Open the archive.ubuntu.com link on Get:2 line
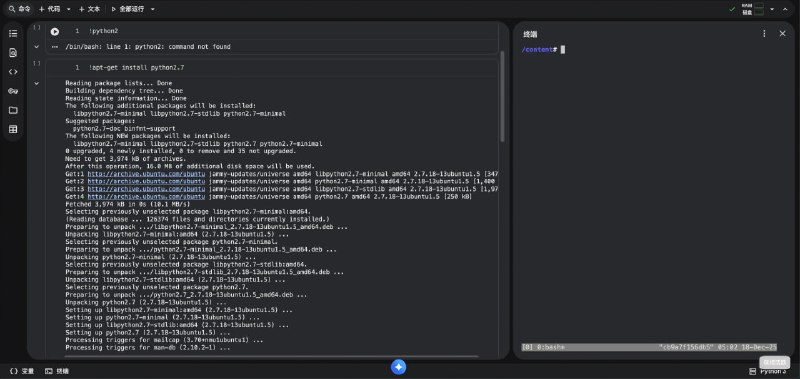800x379 pixels. (x=146, y=182)
